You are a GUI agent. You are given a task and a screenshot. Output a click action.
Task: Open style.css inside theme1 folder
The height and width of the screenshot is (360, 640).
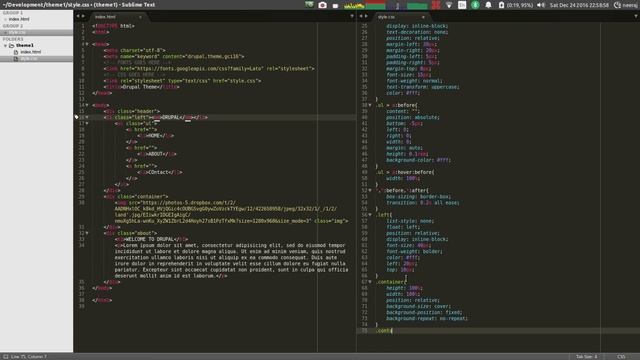[x=29, y=59]
